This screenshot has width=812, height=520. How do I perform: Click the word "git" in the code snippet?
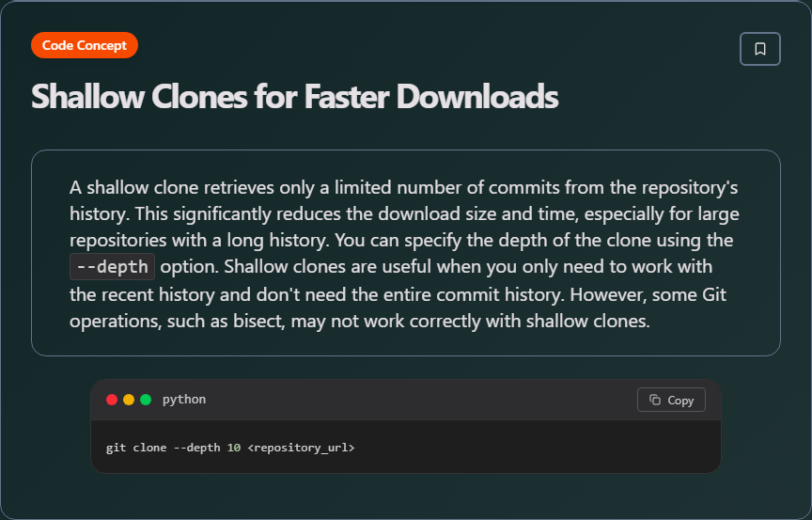tap(117, 448)
